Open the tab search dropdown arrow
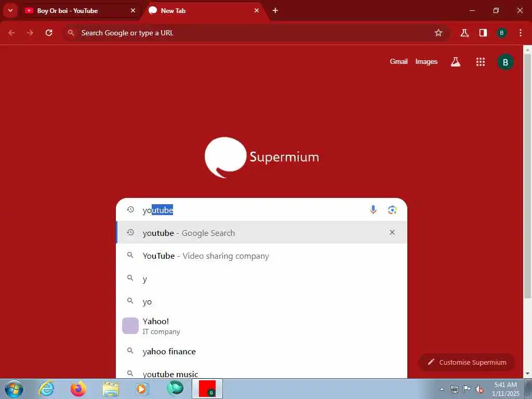The height and width of the screenshot is (399, 532). (x=10, y=10)
